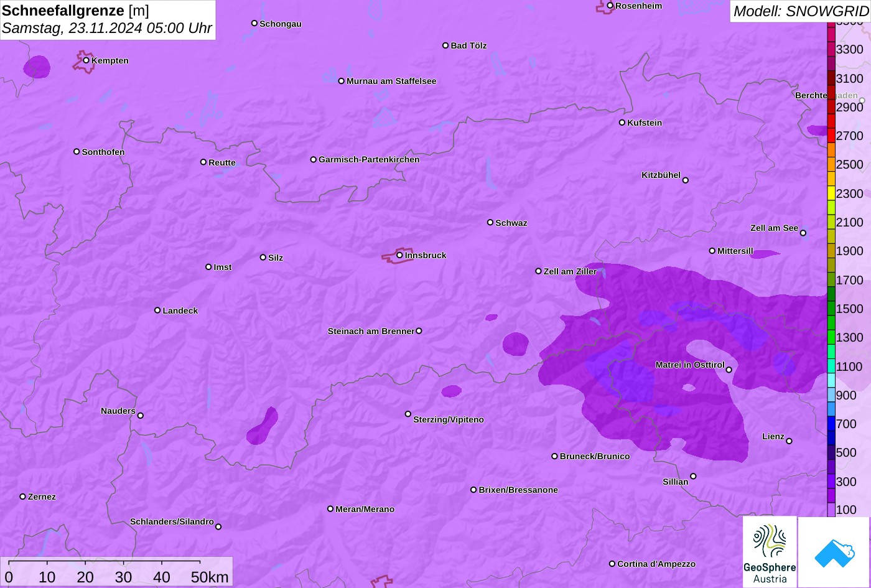Click the Nauders location dot
The image size is (871, 588).
pyautogui.click(x=141, y=416)
